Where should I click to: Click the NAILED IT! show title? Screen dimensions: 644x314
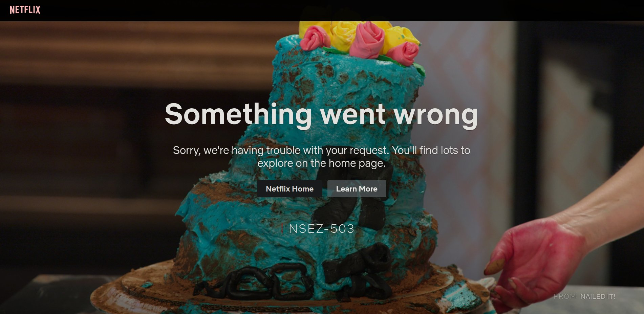point(598,296)
